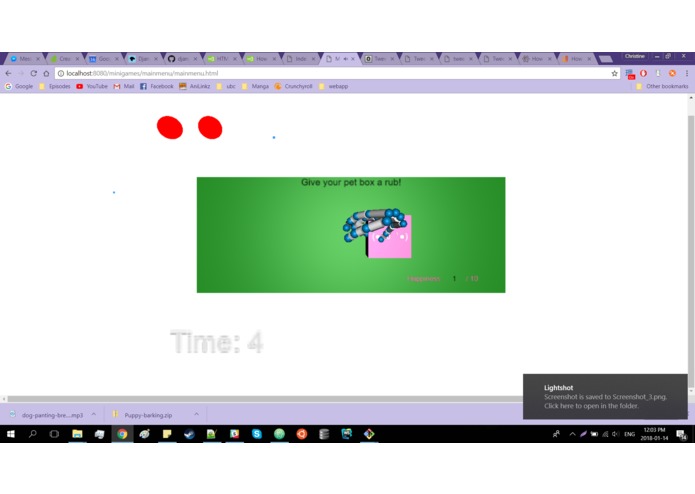Image resolution: width=695 pixels, height=494 pixels.
Task: Switch to the 'Cre' tab
Action: click(64, 58)
